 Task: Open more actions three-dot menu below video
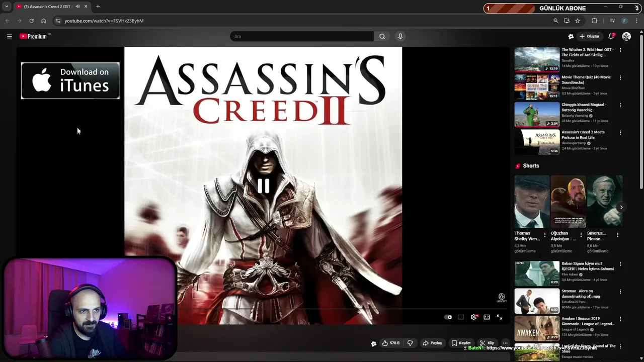(x=505, y=343)
